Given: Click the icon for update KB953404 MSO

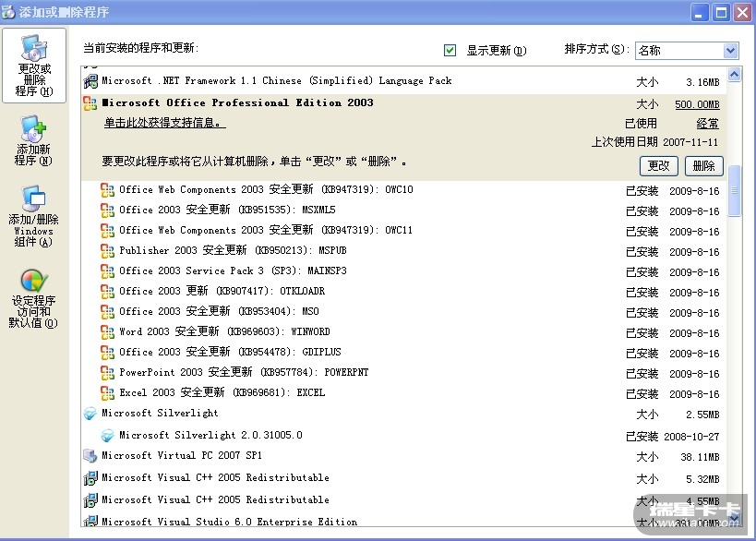Looking at the screenshot, I should (107, 311).
